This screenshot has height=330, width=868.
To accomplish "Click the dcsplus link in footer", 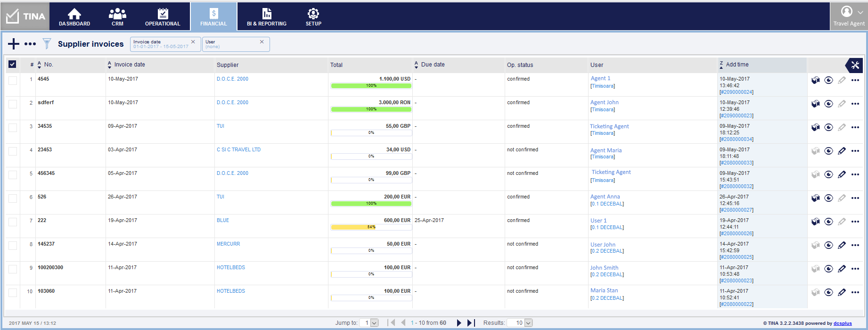I will pyautogui.click(x=843, y=323).
